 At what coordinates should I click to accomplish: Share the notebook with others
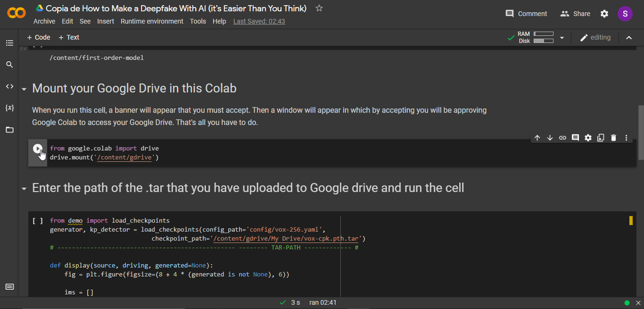point(575,14)
